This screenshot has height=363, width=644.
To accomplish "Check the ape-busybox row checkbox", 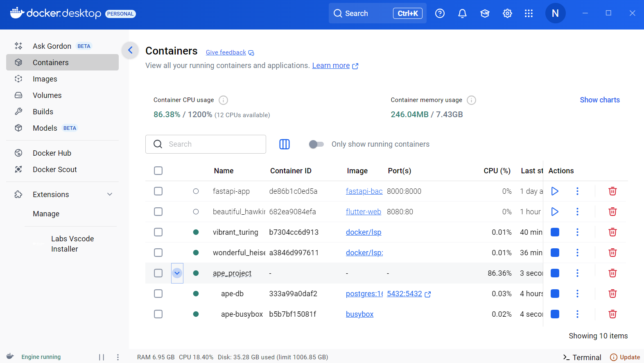I will coord(158,314).
